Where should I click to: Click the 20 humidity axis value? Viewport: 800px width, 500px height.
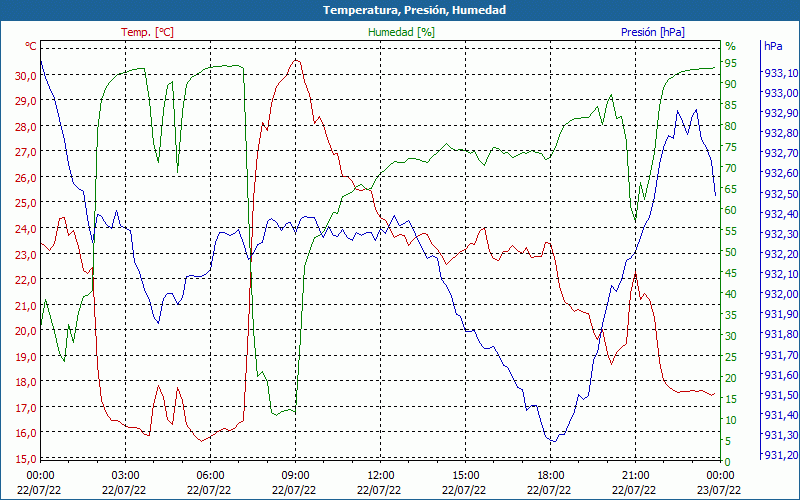(731, 378)
